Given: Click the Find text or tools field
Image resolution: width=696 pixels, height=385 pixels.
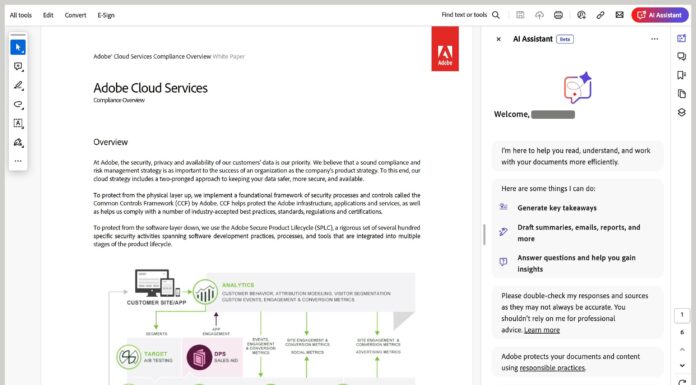Looking at the screenshot, I should 464,15.
